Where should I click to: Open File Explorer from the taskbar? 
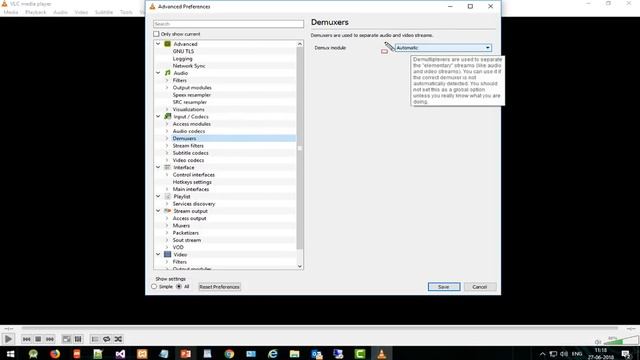pos(294,353)
